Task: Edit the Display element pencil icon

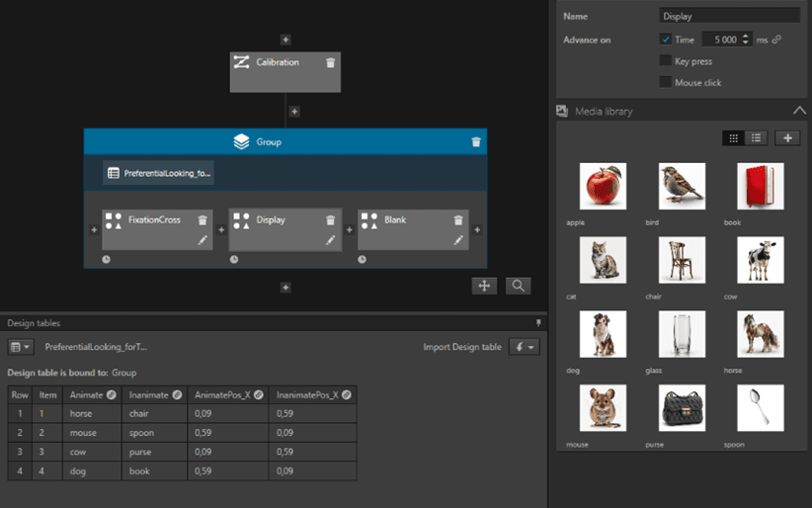Action: point(330,240)
